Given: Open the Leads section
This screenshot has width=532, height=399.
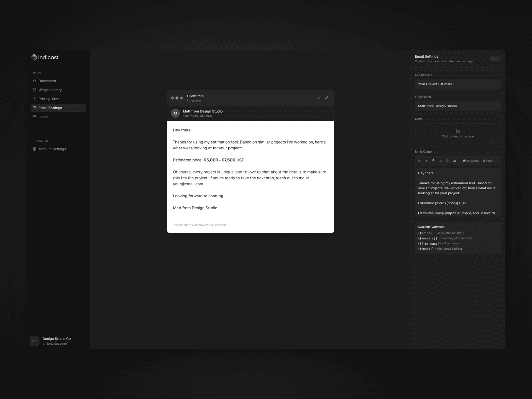Looking at the screenshot, I should [x=43, y=117].
